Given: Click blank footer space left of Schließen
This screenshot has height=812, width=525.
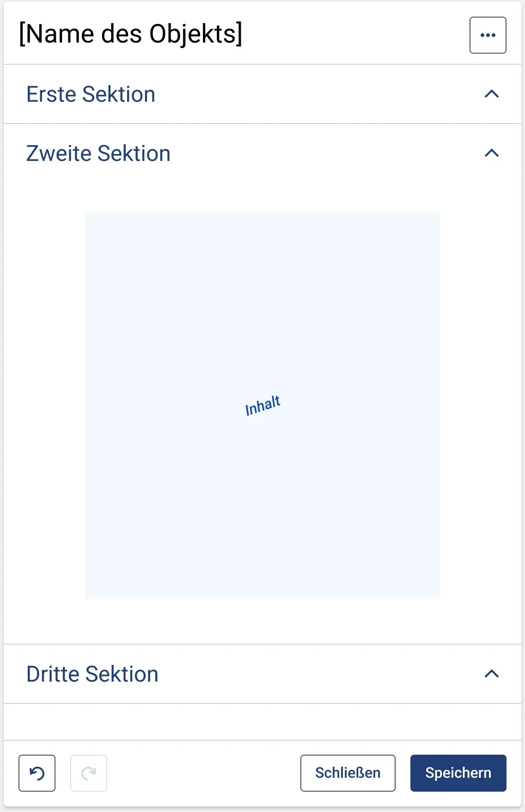Looking at the screenshot, I should point(203,773).
